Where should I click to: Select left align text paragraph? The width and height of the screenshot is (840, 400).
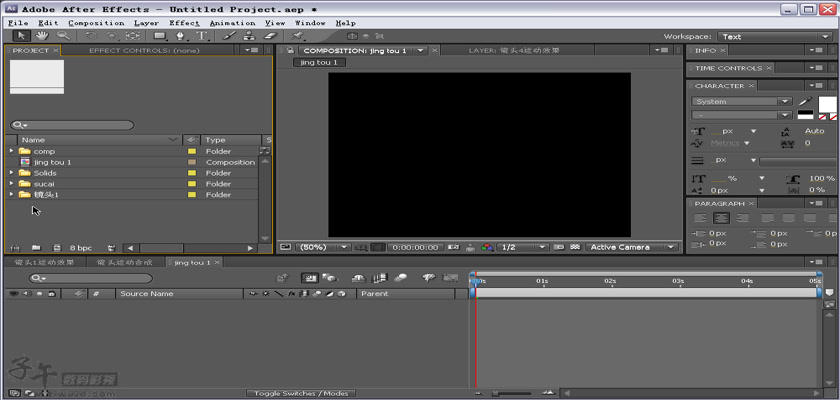700,218
